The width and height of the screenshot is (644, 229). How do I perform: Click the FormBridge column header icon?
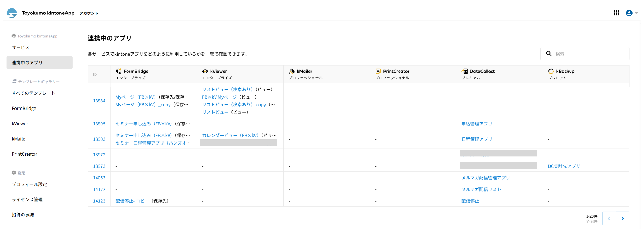coord(119,71)
